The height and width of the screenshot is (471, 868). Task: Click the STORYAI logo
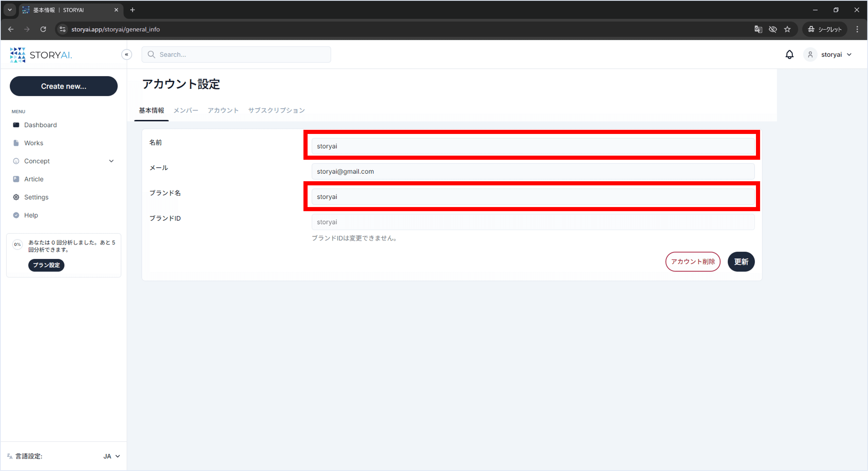point(41,55)
